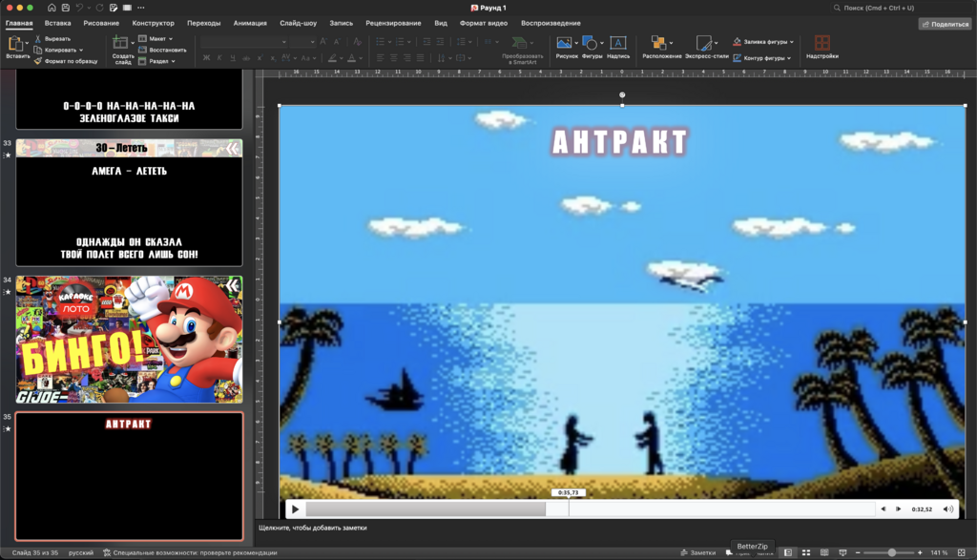This screenshot has width=977, height=560.
Task: Open the Раздел section dropdown
Action: coord(157,61)
